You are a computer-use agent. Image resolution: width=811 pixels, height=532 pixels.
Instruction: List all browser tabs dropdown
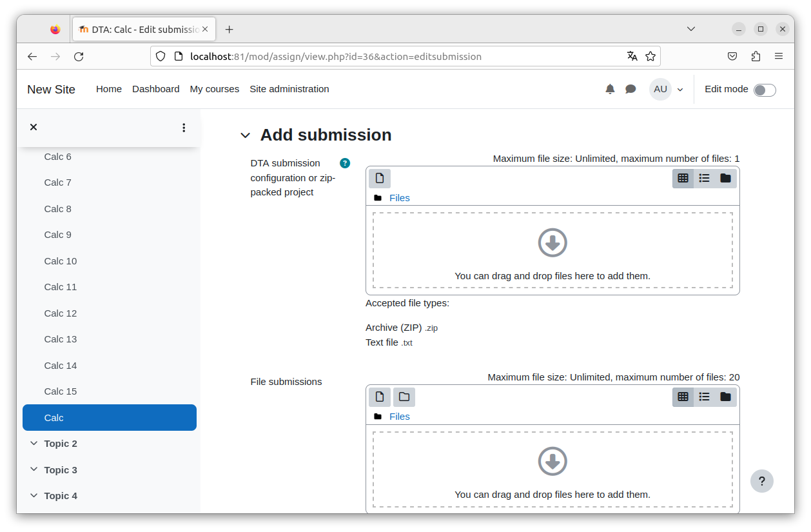pyautogui.click(x=691, y=29)
